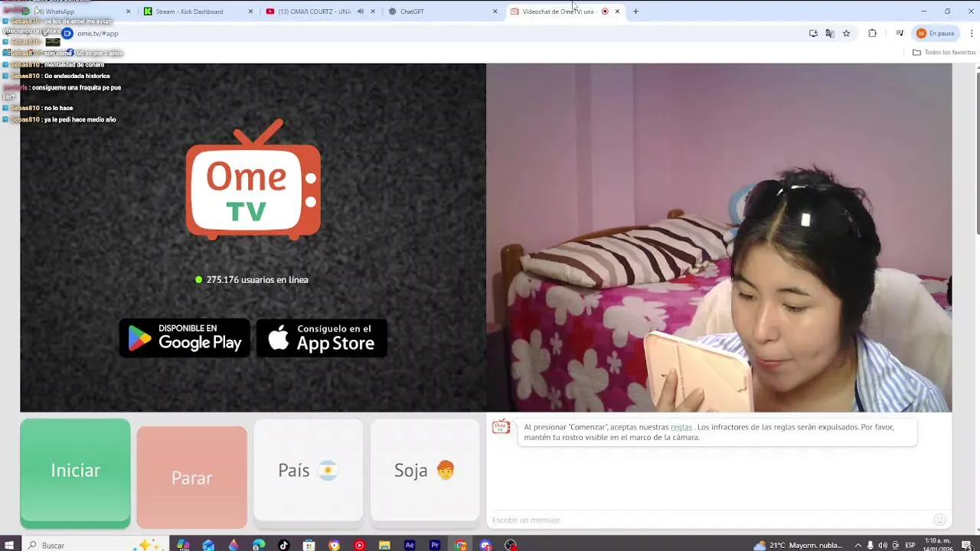
Task: Open the OBS icon in the taskbar
Action: coord(511,545)
